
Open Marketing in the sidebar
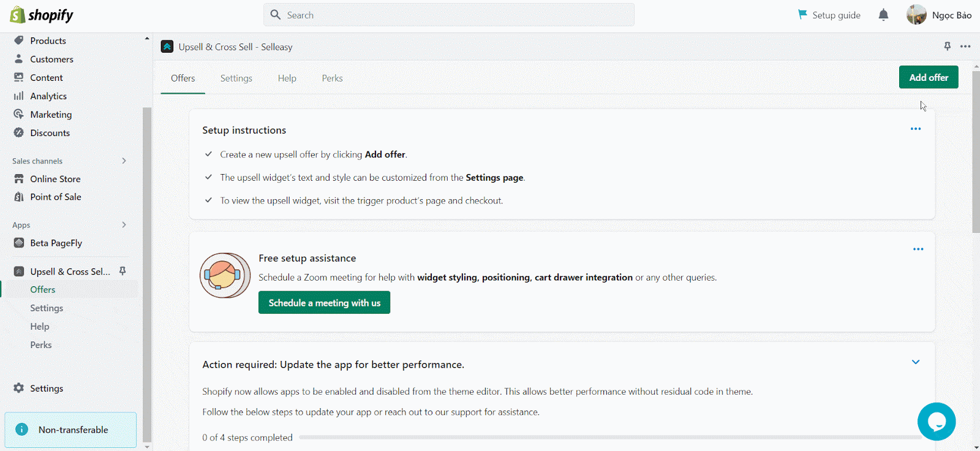point(51,114)
